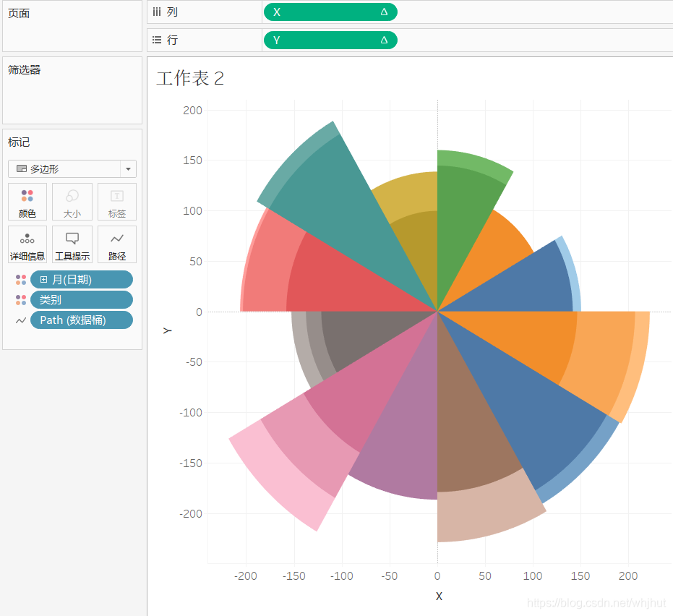The width and height of the screenshot is (673, 616).
Task: Click the Y axis title left of chart
Action: (x=168, y=330)
